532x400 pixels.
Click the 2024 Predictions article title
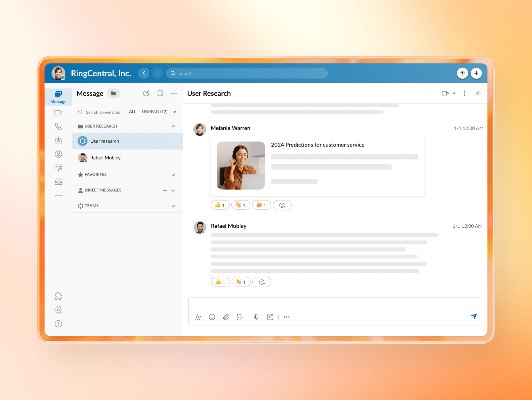click(x=317, y=145)
